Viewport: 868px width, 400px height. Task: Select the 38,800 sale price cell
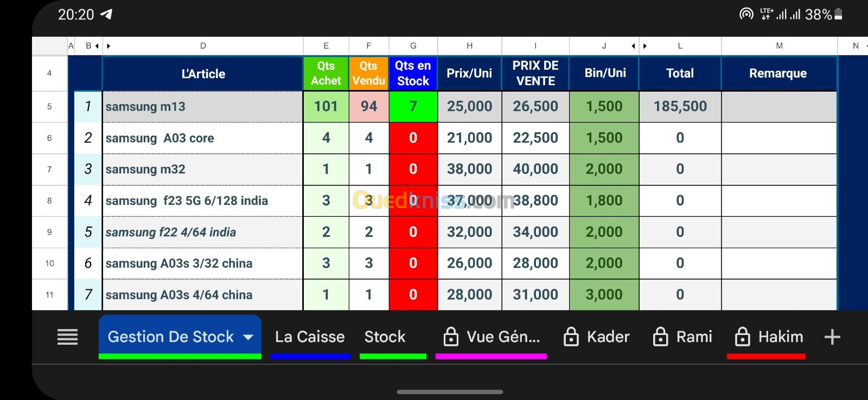[x=535, y=201]
